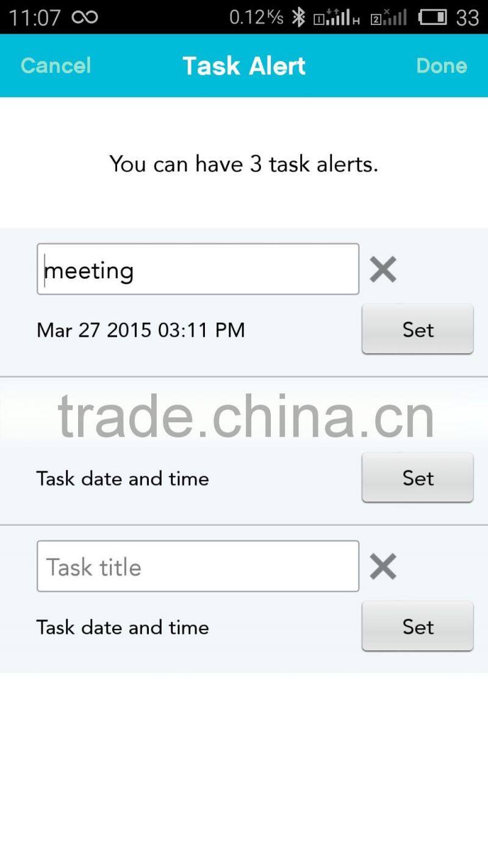The image size is (488, 868).
Task: Tap the SIM 1 signal icon
Action: point(337,17)
